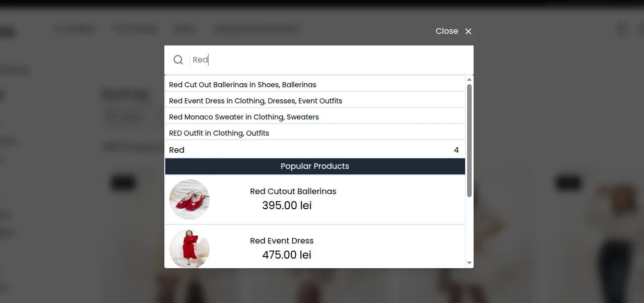
Task: Open RED Outfit in Clothing suggestion
Action: 219,133
